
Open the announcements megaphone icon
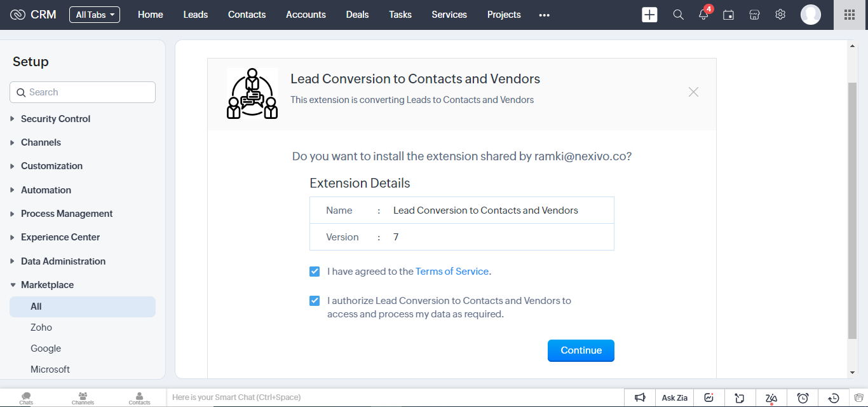tap(641, 398)
